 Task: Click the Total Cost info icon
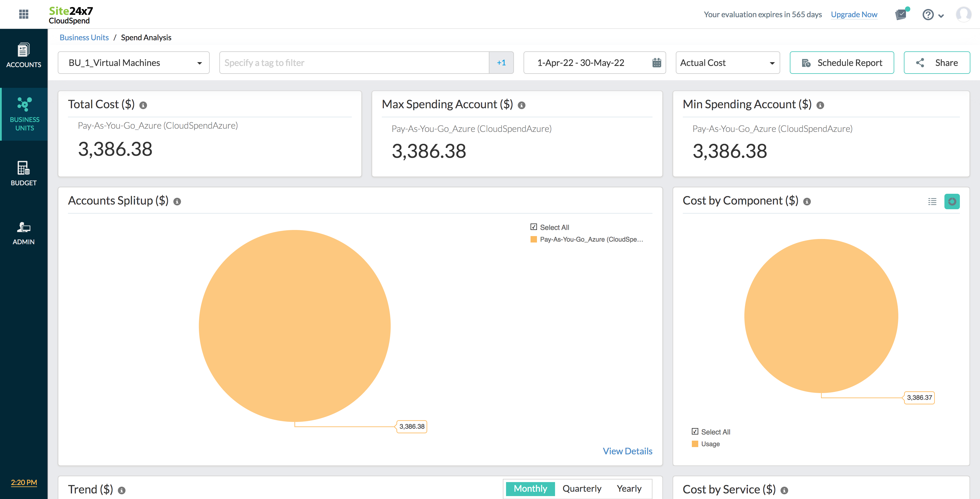pos(143,105)
